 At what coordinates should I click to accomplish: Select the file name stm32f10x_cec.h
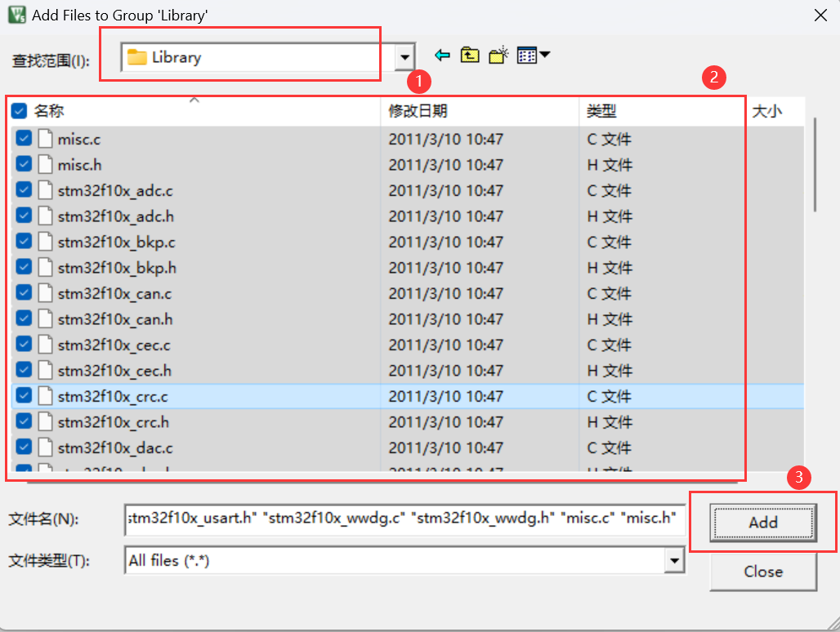(114, 371)
